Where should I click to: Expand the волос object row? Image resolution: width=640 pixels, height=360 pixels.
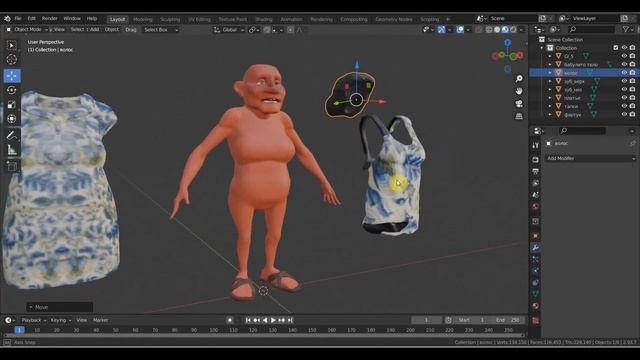550,73
